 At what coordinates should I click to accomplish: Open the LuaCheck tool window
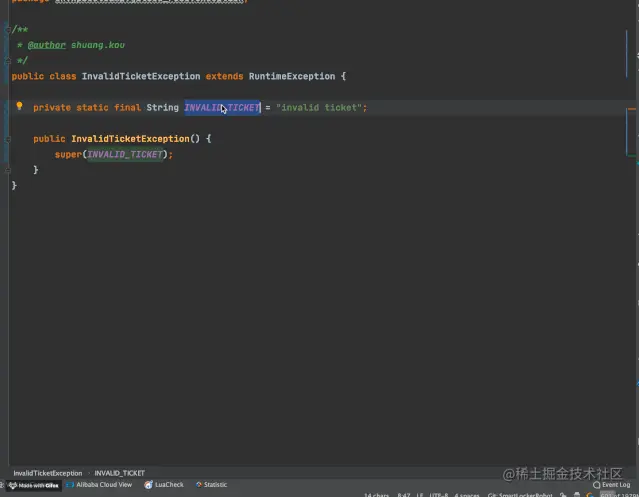164,485
